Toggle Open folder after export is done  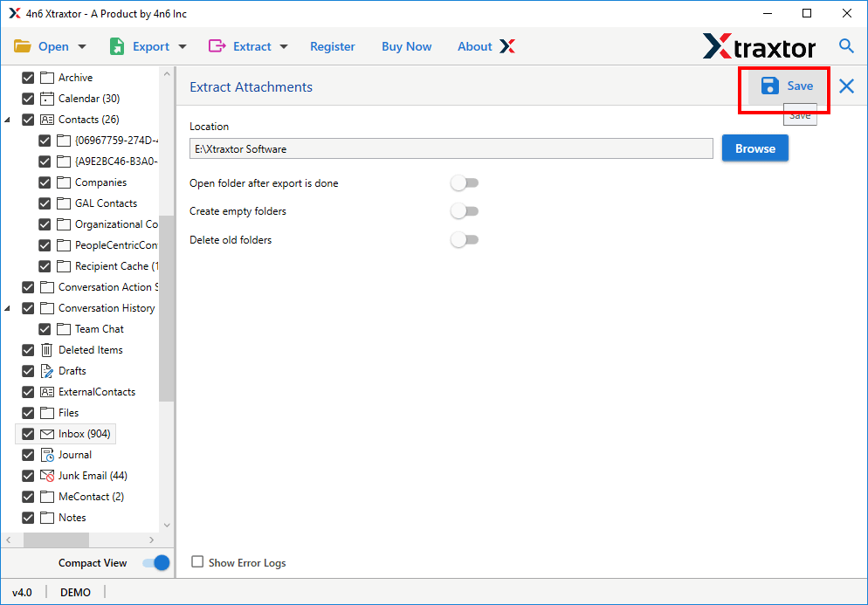click(x=465, y=182)
